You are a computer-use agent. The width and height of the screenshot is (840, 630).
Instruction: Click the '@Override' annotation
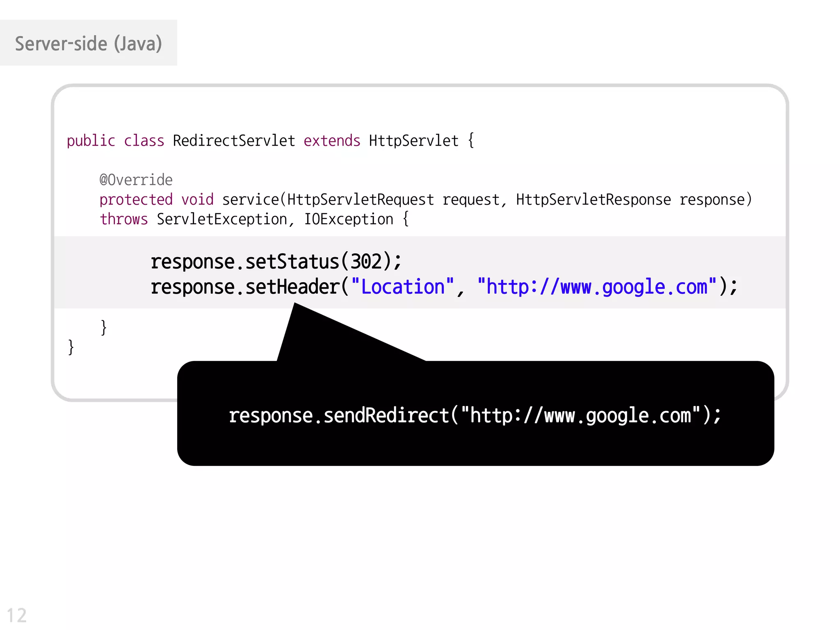click(x=136, y=180)
